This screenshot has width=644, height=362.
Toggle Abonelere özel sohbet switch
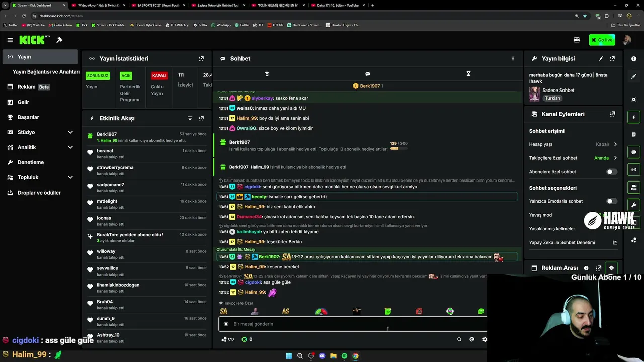[611, 172]
